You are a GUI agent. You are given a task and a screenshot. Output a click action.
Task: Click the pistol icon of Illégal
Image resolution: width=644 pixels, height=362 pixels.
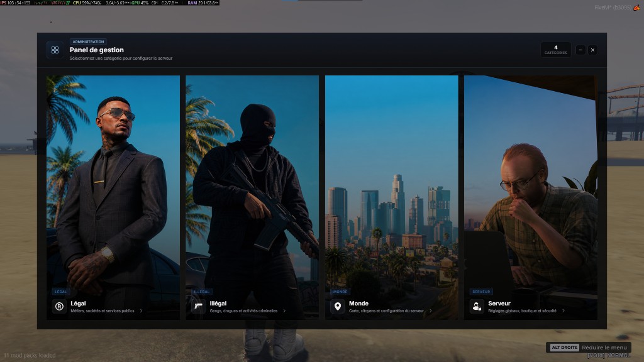point(198,306)
